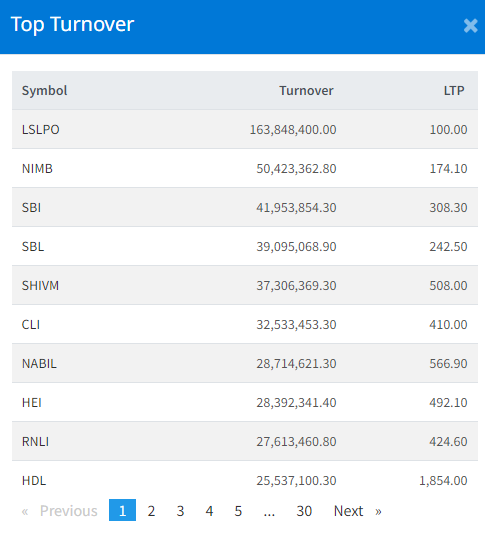
Task: Click LTP value 492.10
Action: [448, 403]
